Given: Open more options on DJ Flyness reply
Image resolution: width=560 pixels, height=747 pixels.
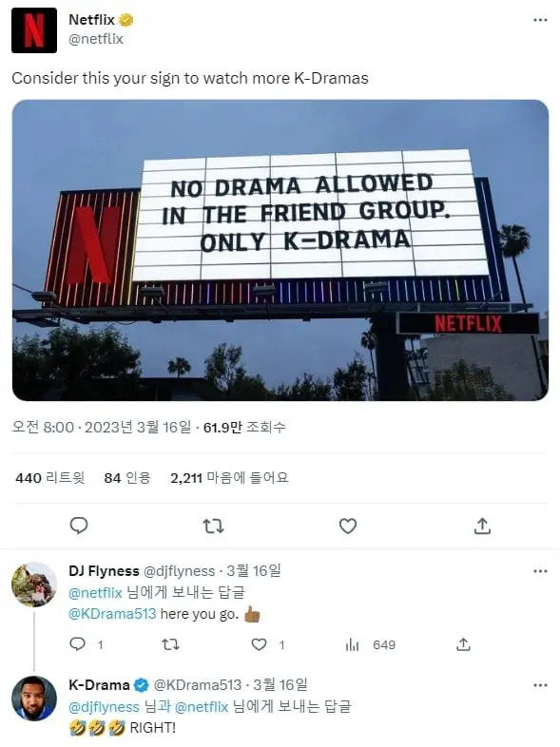Looking at the screenshot, I should 540,571.
